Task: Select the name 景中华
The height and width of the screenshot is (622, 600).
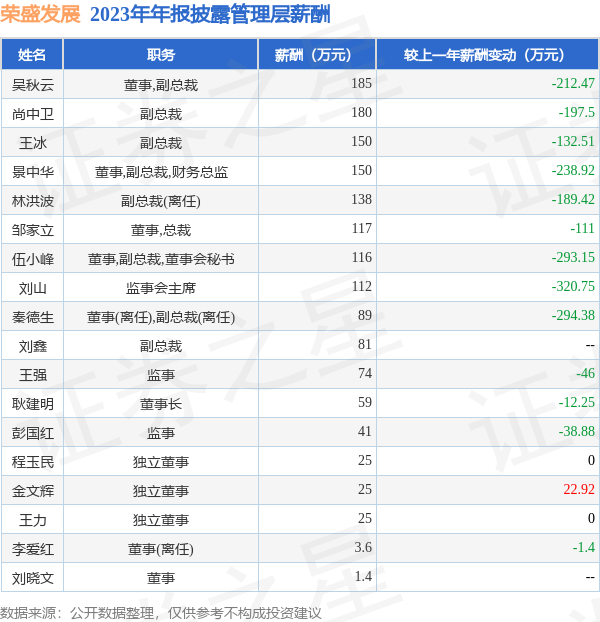Action: pos(33,172)
